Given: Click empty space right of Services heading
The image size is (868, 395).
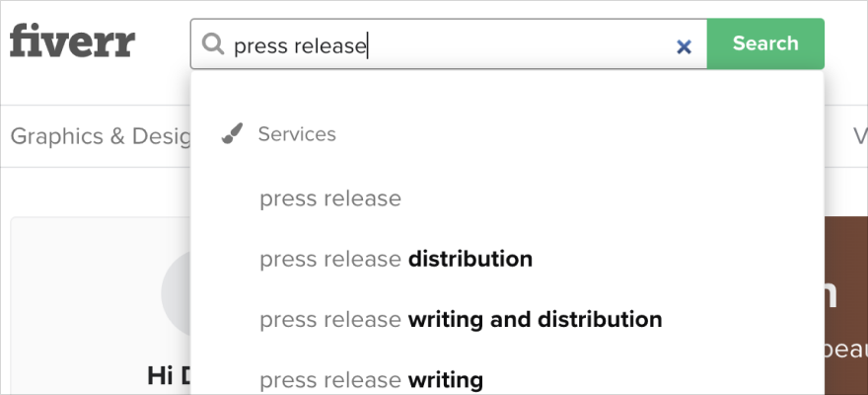Looking at the screenshot, I should pyautogui.click(x=576, y=134).
